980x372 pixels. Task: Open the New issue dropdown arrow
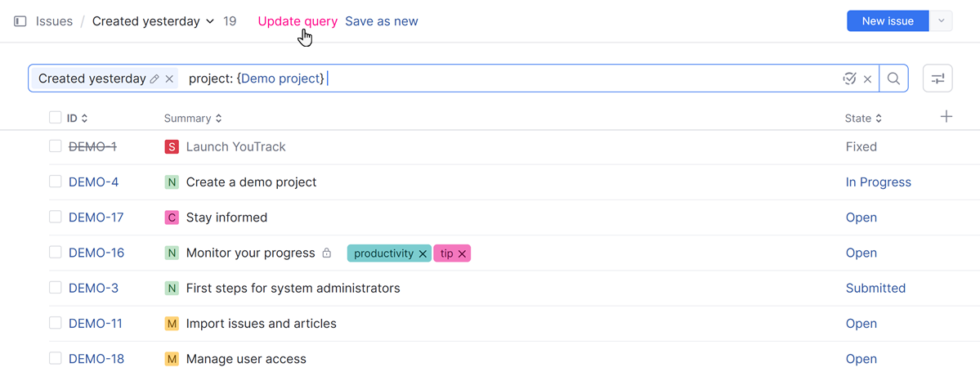(x=942, y=21)
